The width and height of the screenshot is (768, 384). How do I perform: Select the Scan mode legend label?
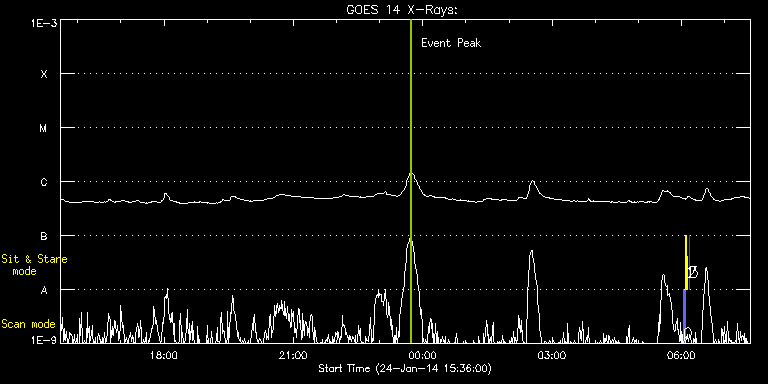[28, 324]
